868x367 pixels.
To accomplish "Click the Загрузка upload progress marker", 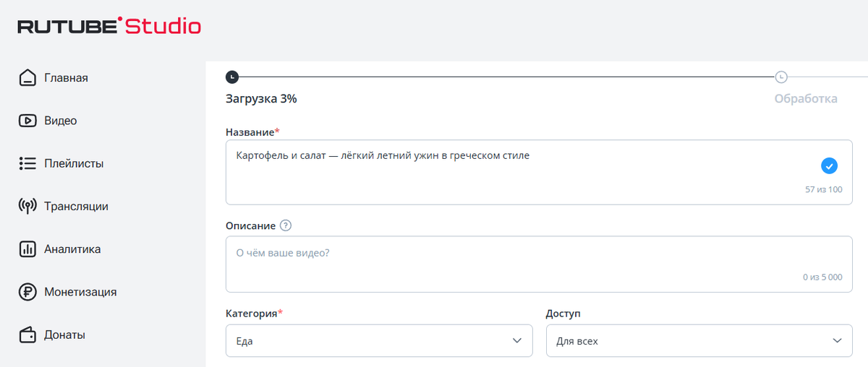I will click(x=231, y=77).
